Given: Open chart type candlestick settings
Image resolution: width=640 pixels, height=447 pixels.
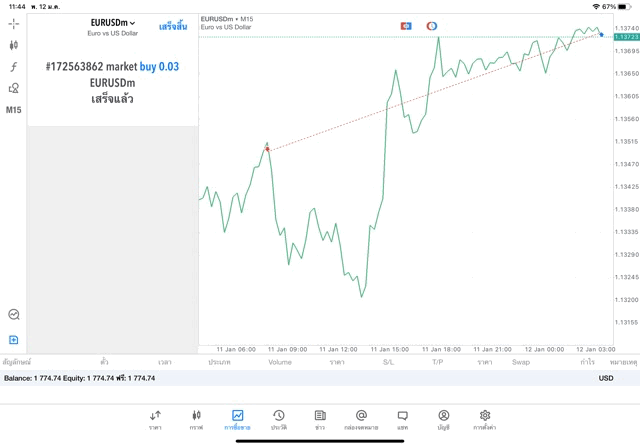Looking at the screenshot, I should coord(13,45).
